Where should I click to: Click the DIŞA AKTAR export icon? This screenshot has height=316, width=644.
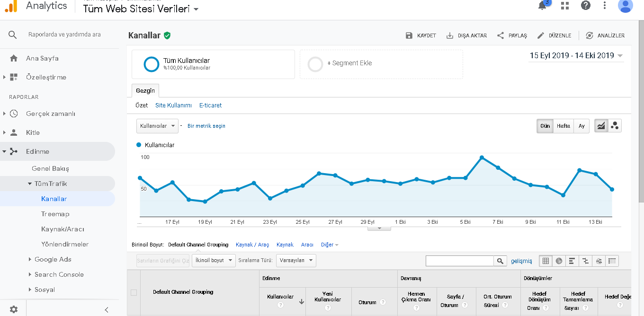click(x=450, y=35)
